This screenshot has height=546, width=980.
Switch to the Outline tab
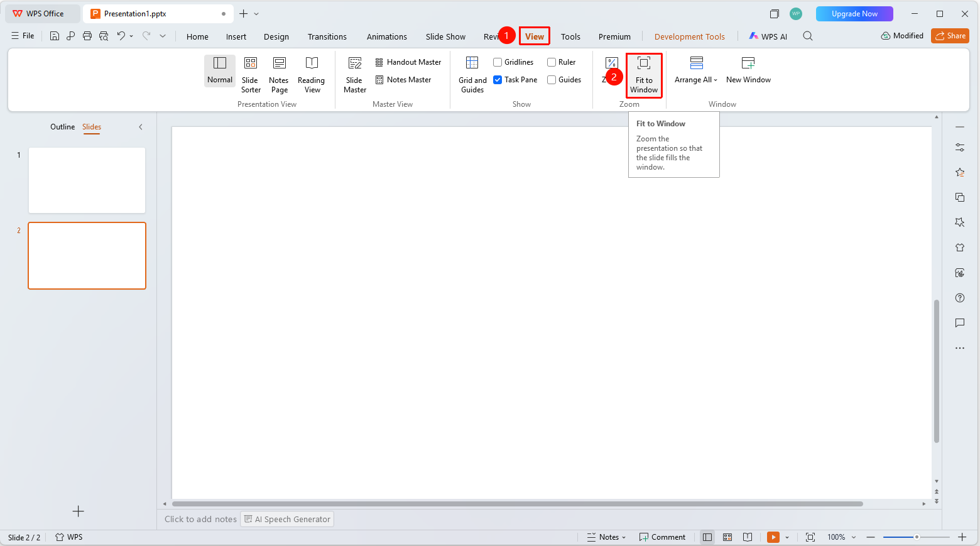pos(62,127)
